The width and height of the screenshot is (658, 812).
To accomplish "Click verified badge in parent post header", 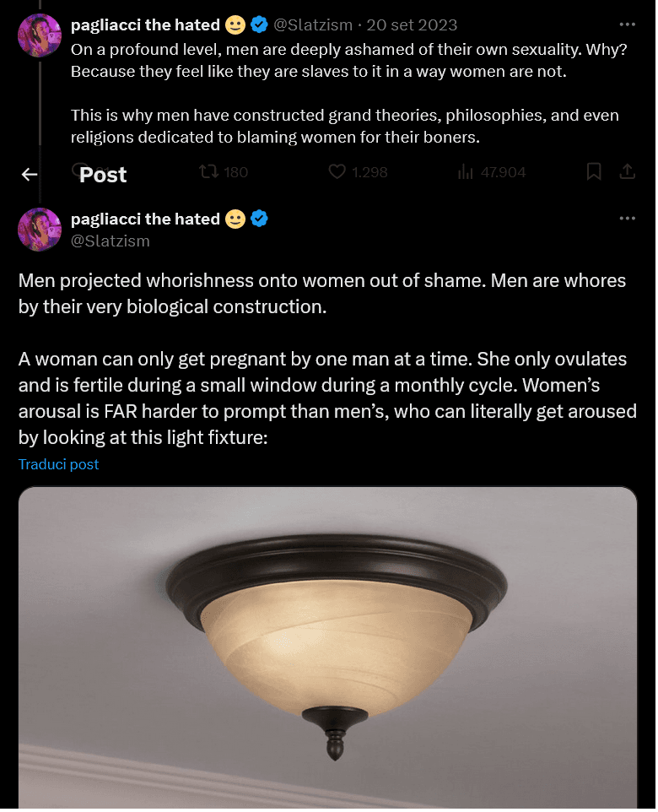I will (x=259, y=25).
